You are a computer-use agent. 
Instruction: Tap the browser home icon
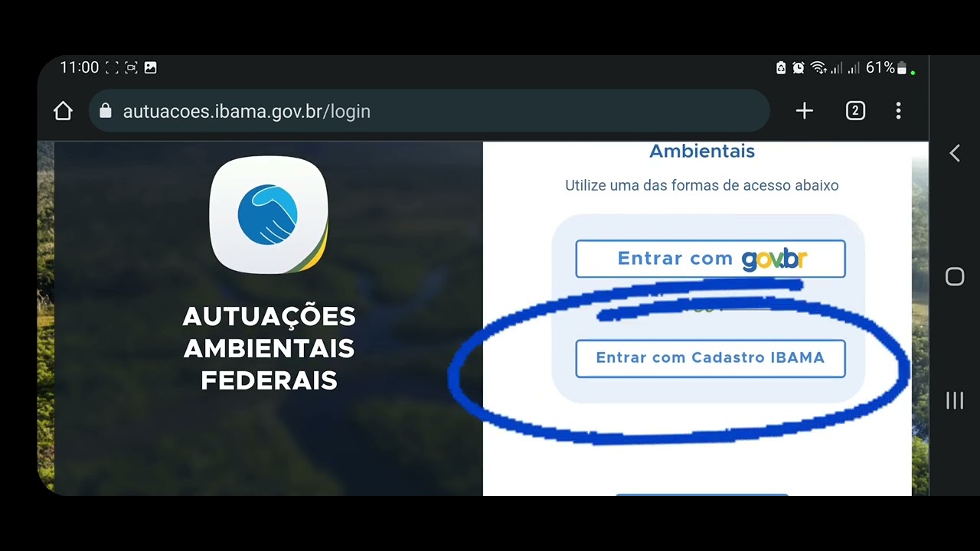click(x=63, y=112)
